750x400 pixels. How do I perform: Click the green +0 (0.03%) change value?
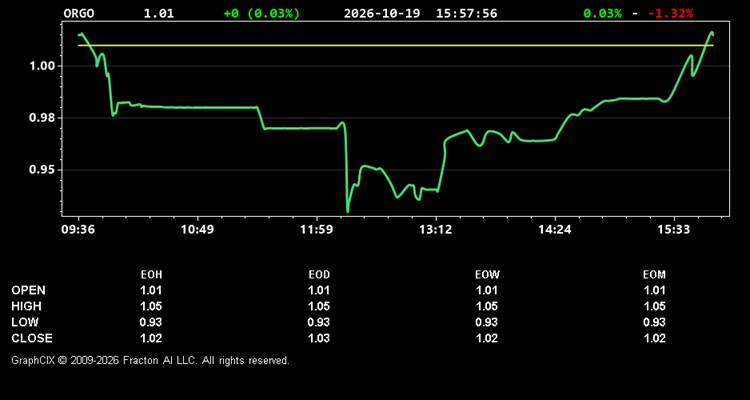click(262, 13)
